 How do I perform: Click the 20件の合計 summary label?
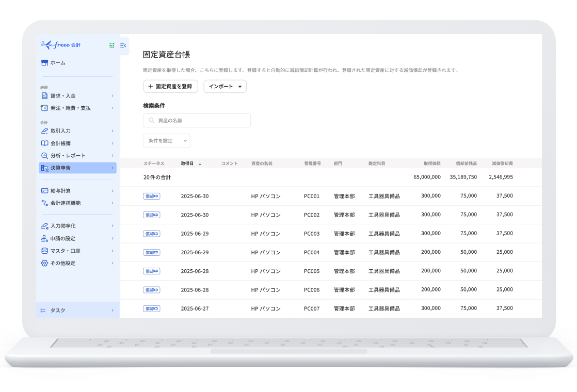point(157,177)
